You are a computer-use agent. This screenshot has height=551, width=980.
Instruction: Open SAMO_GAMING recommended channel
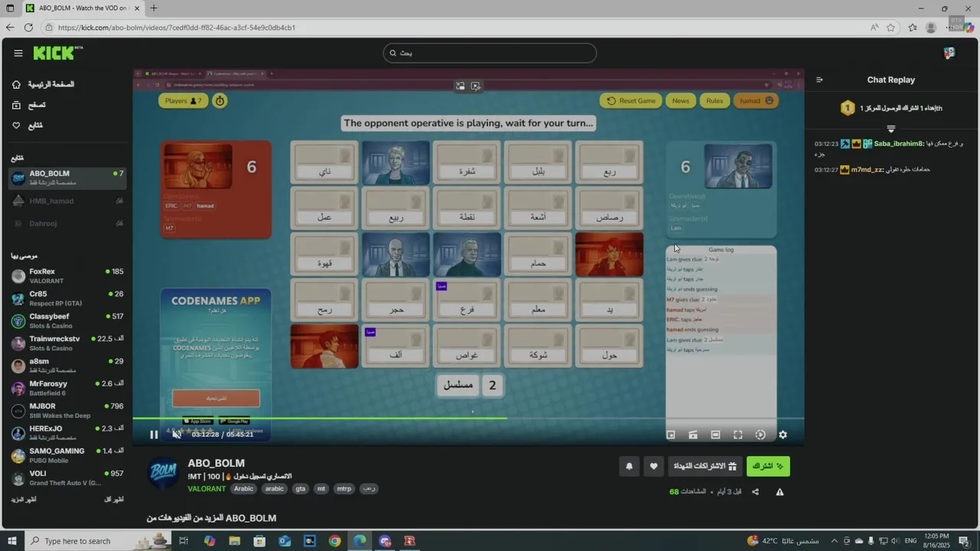pyautogui.click(x=67, y=455)
